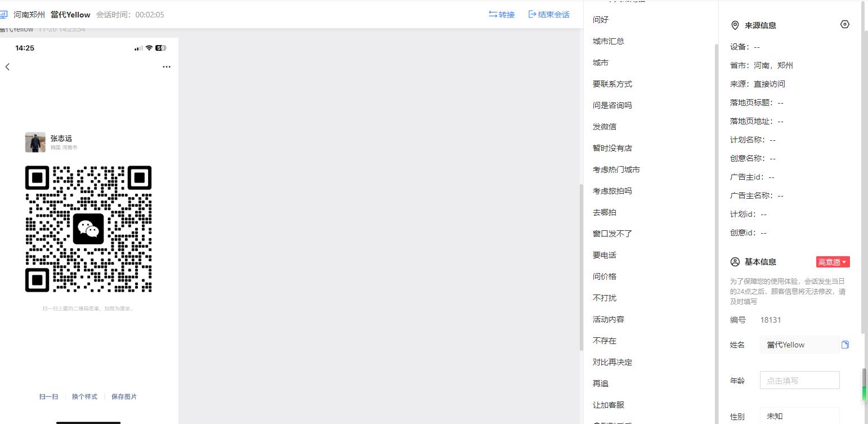Select the 要电话 quick reply
The height and width of the screenshot is (424, 868).
(x=605, y=255)
